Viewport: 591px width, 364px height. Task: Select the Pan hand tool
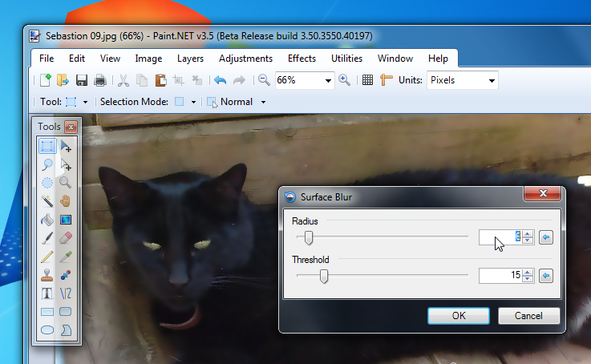click(66, 201)
